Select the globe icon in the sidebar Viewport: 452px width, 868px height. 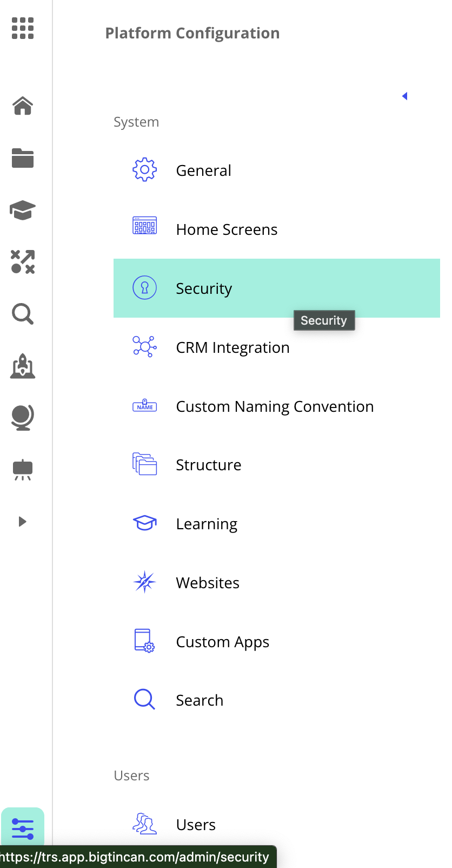pyautogui.click(x=22, y=417)
